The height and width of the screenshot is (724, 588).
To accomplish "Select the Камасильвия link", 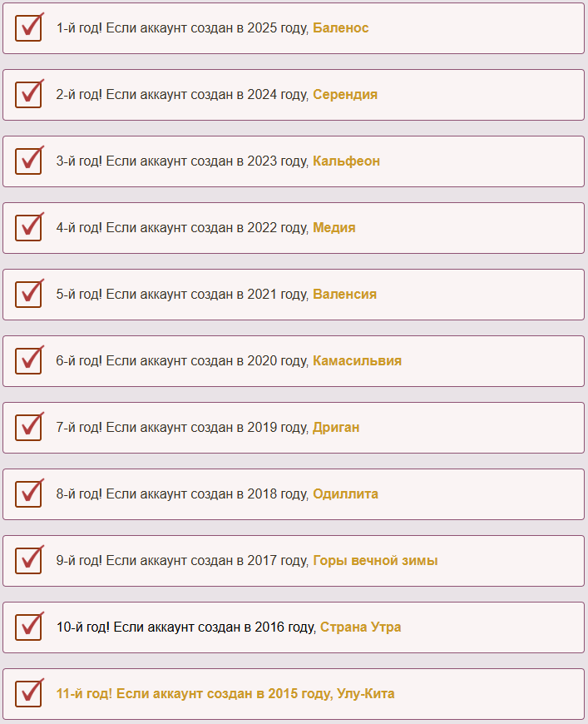I will tap(358, 360).
